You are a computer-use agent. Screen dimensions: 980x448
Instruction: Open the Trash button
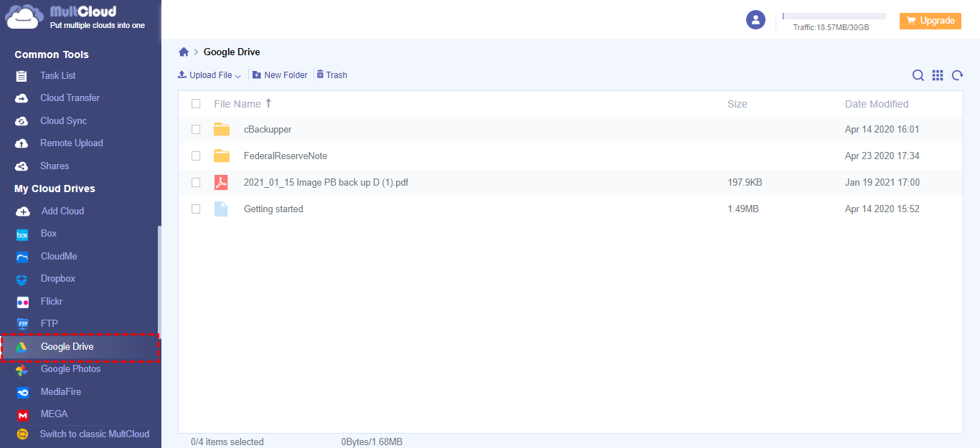[x=331, y=75]
